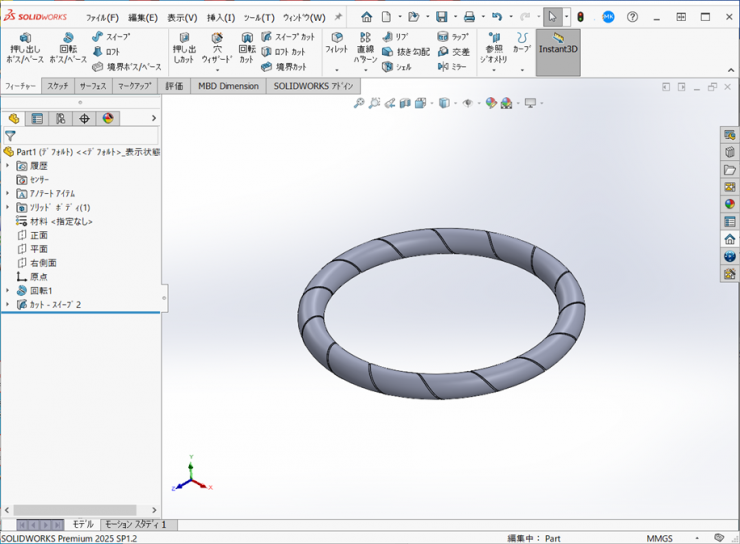Open the Appearances task pane icon
The height and width of the screenshot is (544, 740).
point(729,204)
